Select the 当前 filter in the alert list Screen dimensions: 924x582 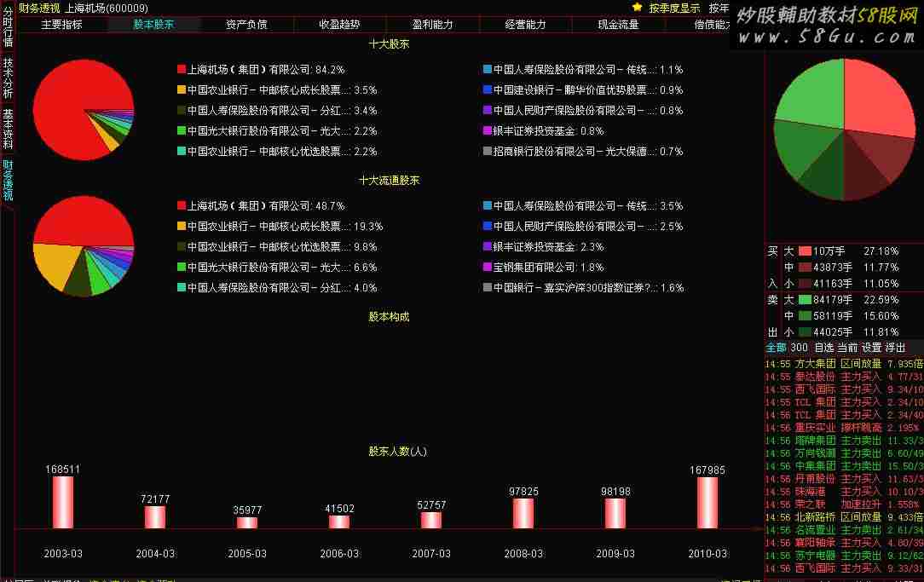point(848,348)
